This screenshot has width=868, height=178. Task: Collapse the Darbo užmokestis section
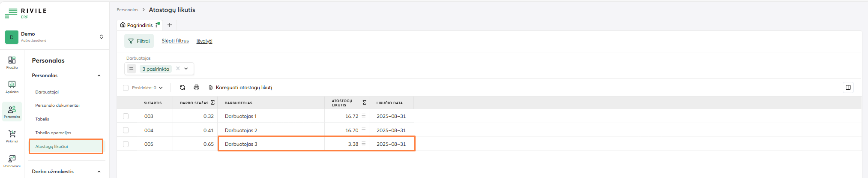[99, 172]
